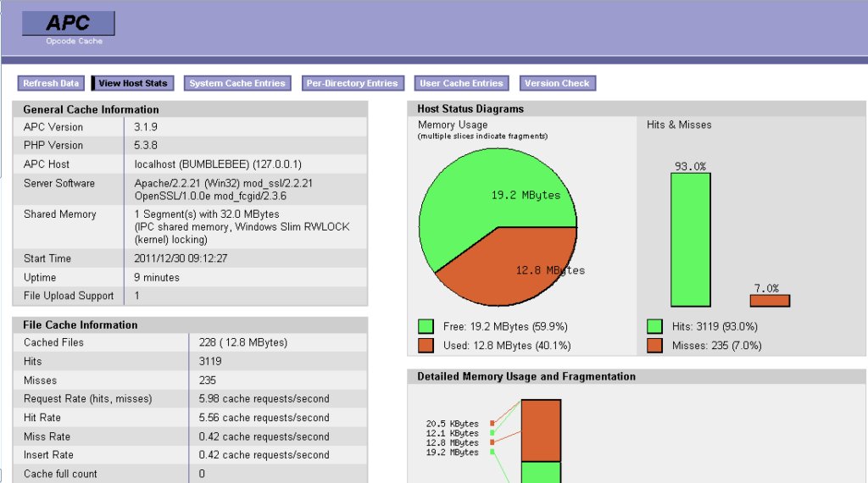Click the small orange 7.0% misses bar

769,301
